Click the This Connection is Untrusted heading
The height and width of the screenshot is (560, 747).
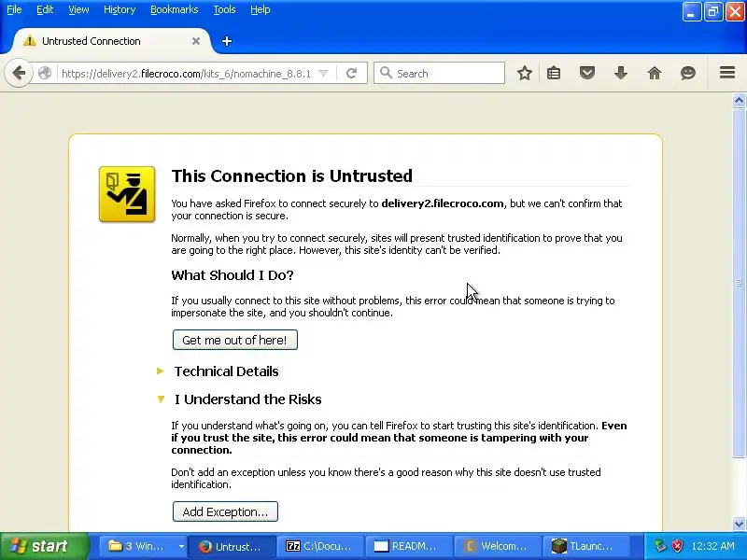(x=292, y=176)
